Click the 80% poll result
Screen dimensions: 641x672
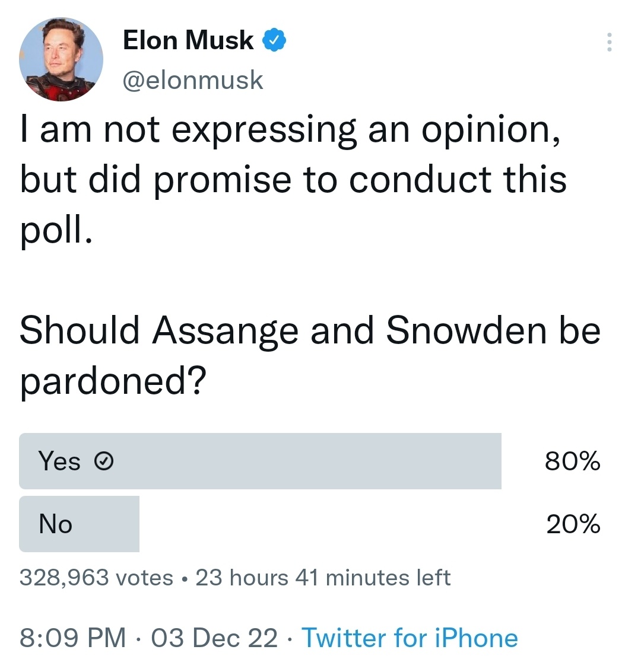click(x=572, y=461)
